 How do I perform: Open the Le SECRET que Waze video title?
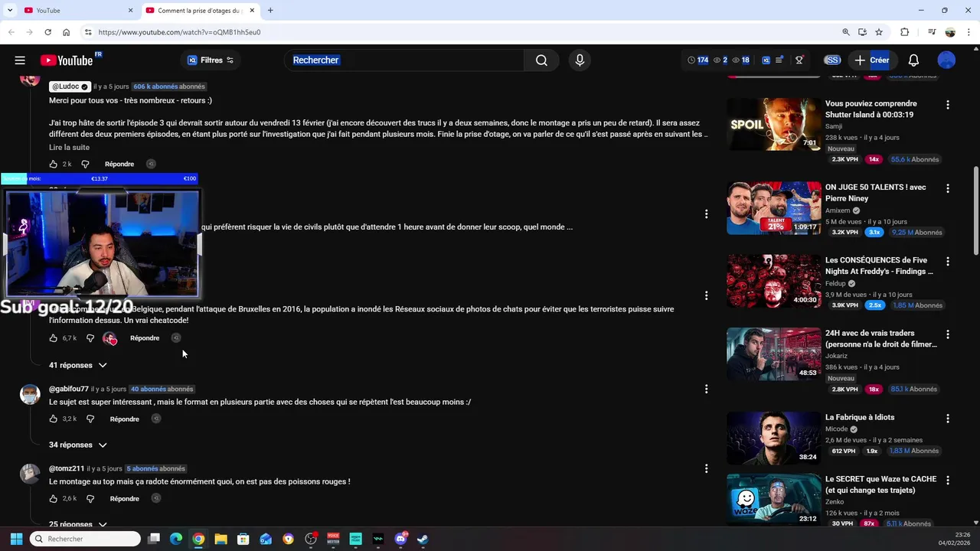pos(881,484)
